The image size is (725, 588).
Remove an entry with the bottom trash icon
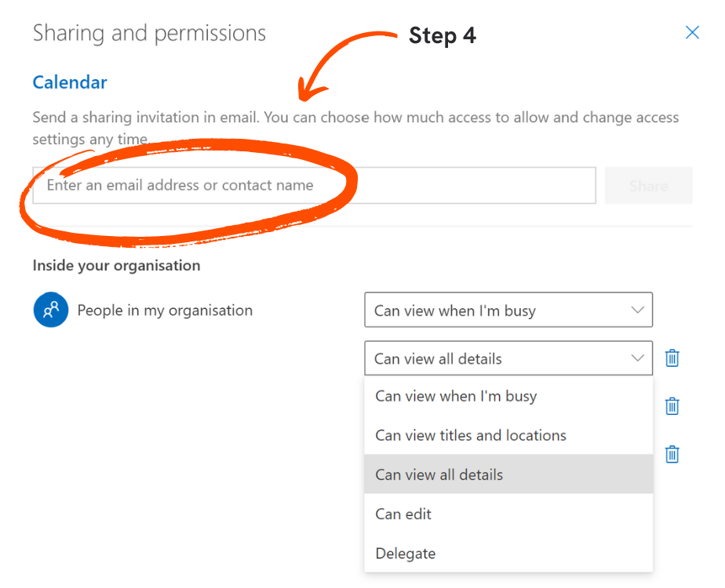tap(672, 454)
